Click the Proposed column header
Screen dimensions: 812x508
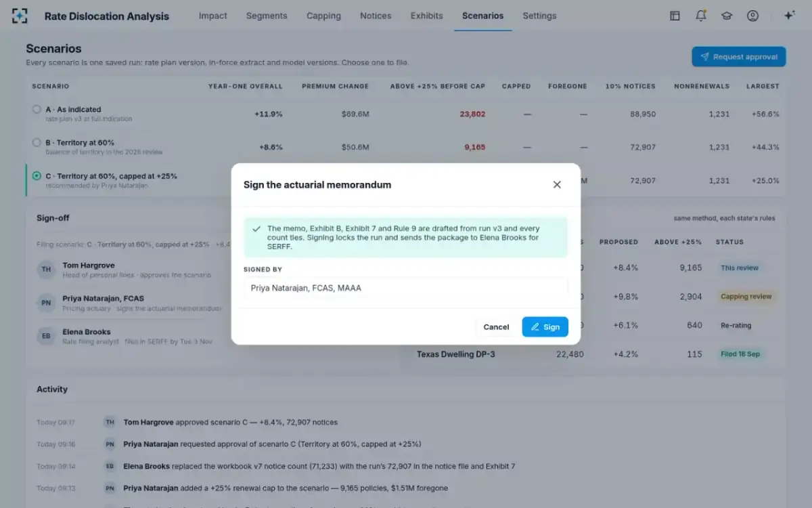618,242
